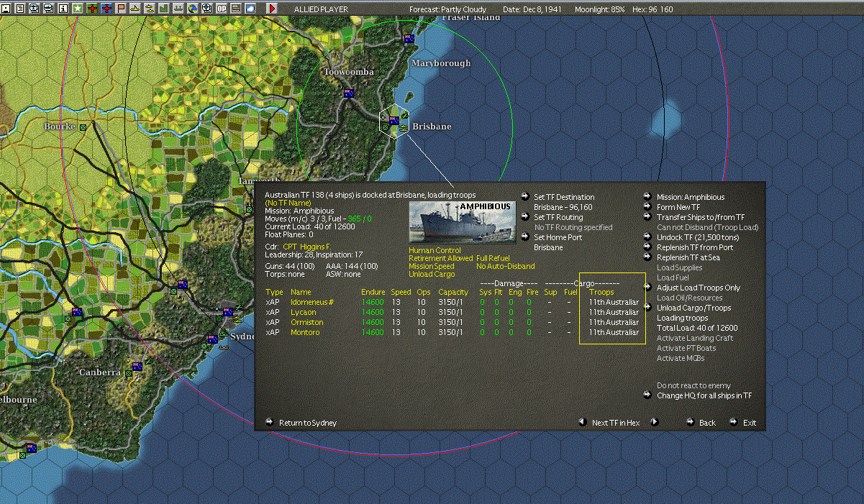Screen dimensions: 864x504
Task: Click Set TF Routing
Action: pyautogui.click(x=558, y=217)
